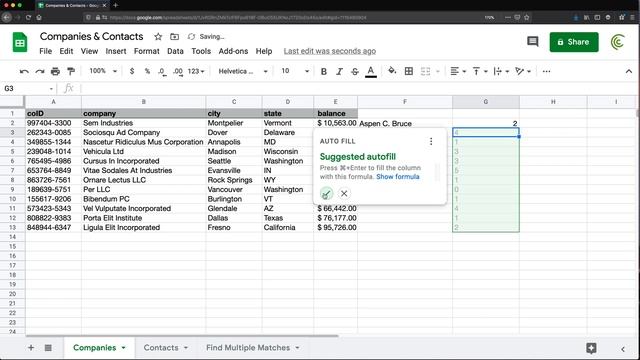This screenshot has height=360, width=640.
Task: Toggle bold formatting
Action: coord(324,71)
